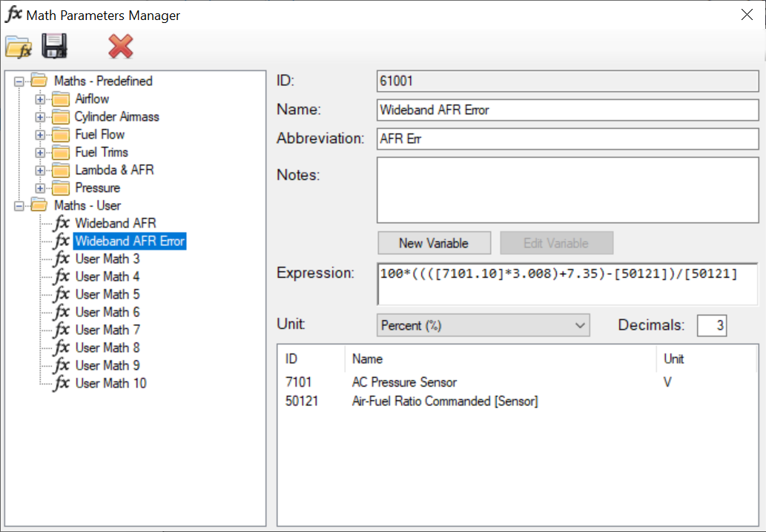
Task: Select Wideband AFR in the tree
Action: (x=115, y=223)
